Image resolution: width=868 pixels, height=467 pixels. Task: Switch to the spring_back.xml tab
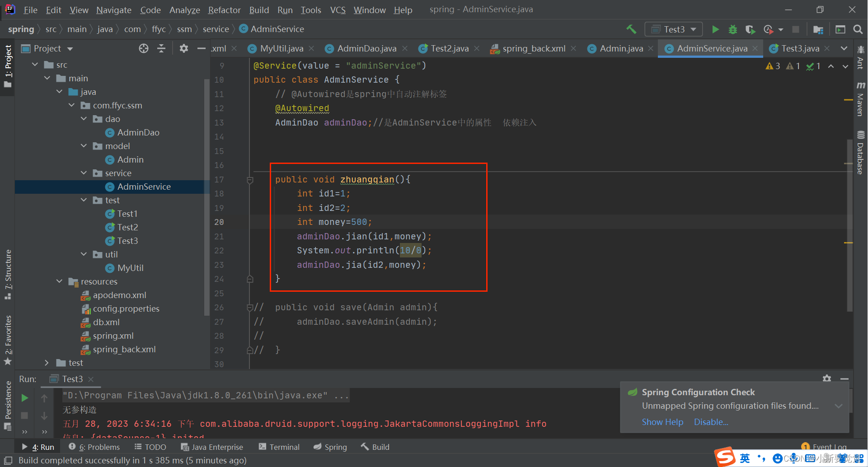(534, 48)
